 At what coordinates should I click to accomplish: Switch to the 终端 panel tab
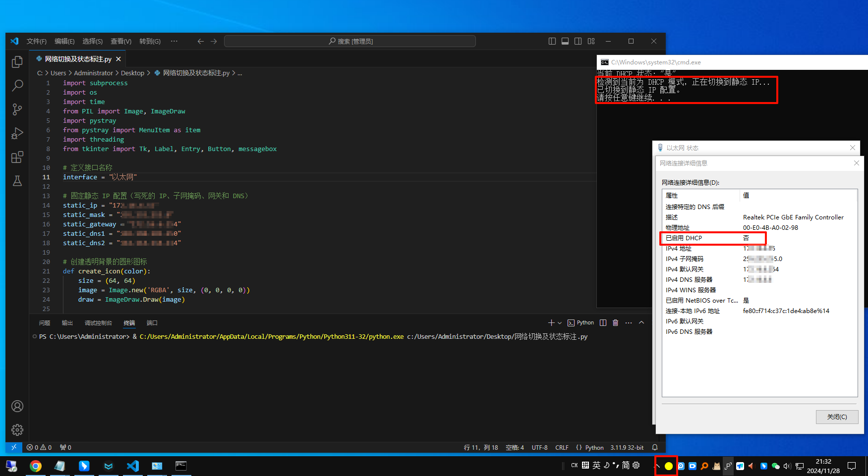129,323
